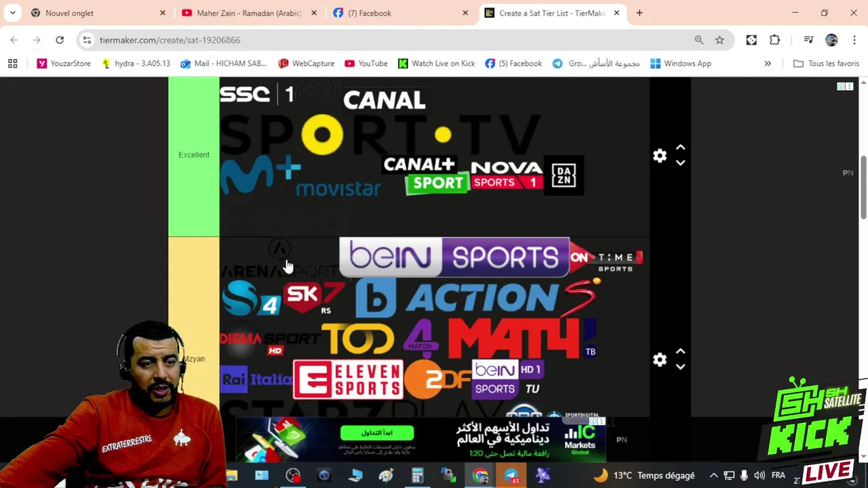The width and height of the screenshot is (868, 488).
Task: Select the DAZN logo
Action: [564, 176]
